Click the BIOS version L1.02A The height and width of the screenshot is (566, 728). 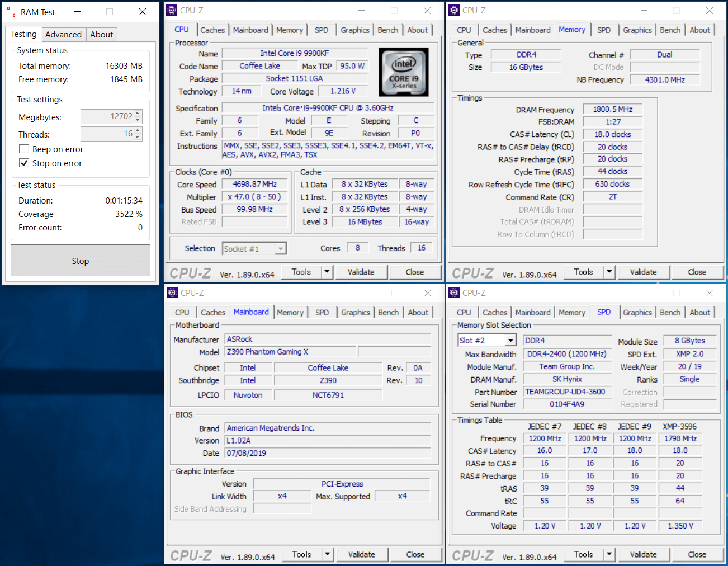tap(328, 441)
